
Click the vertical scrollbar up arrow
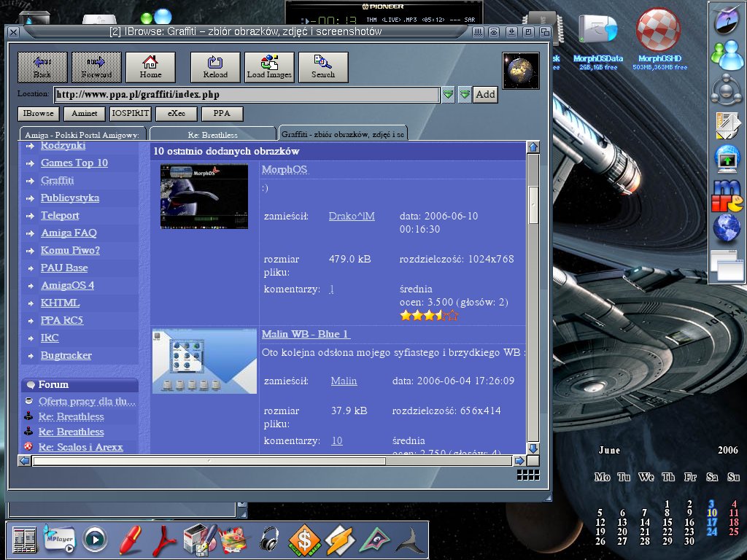(533, 147)
